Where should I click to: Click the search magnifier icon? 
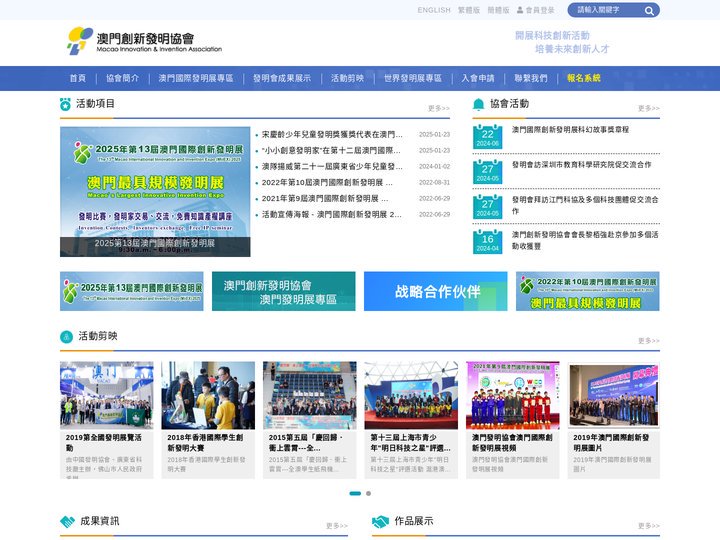(x=649, y=11)
